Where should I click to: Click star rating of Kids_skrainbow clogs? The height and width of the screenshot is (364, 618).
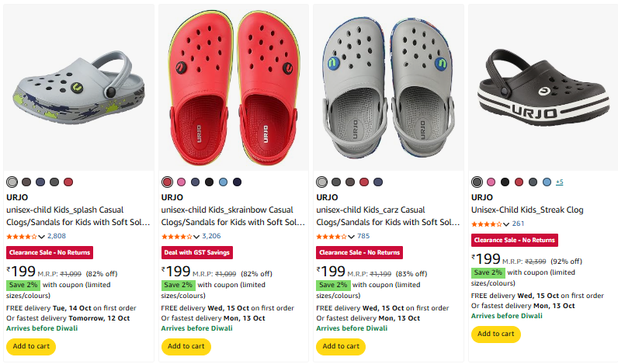coord(177,236)
